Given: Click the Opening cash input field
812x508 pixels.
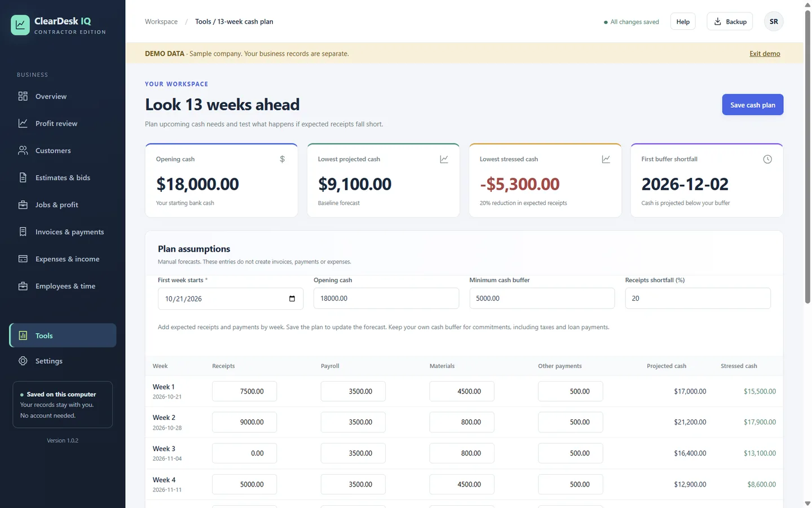Looking at the screenshot, I should (386, 298).
